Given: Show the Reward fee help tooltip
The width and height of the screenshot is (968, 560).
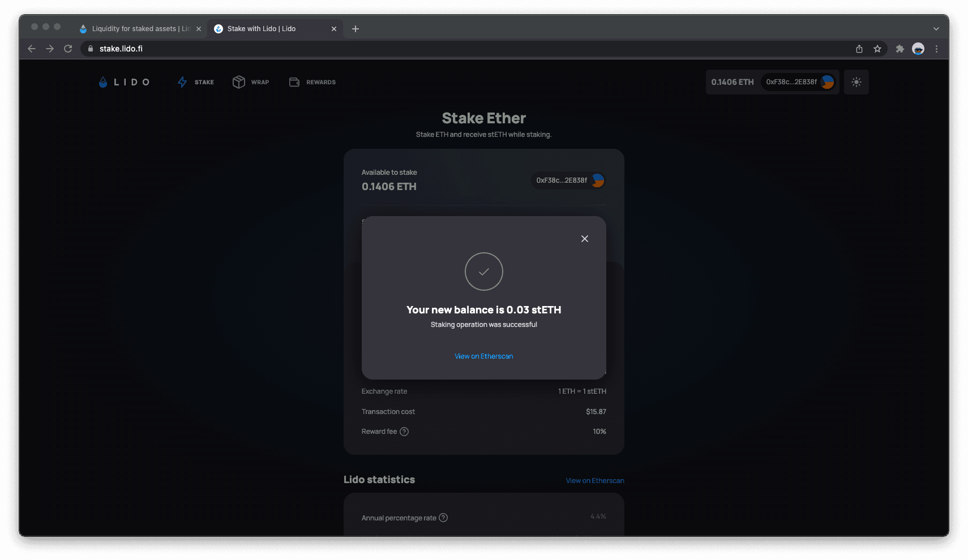Looking at the screenshot, I should click(404, 432).
